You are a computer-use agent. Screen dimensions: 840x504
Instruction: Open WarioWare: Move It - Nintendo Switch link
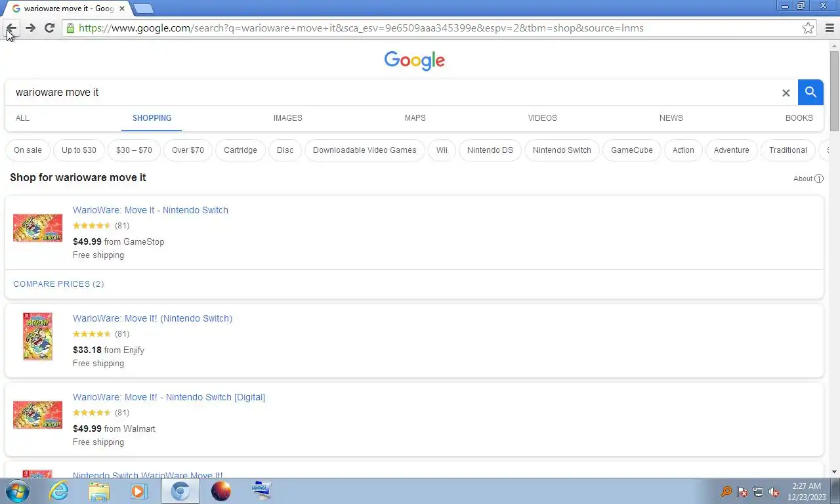coord(150,210)
